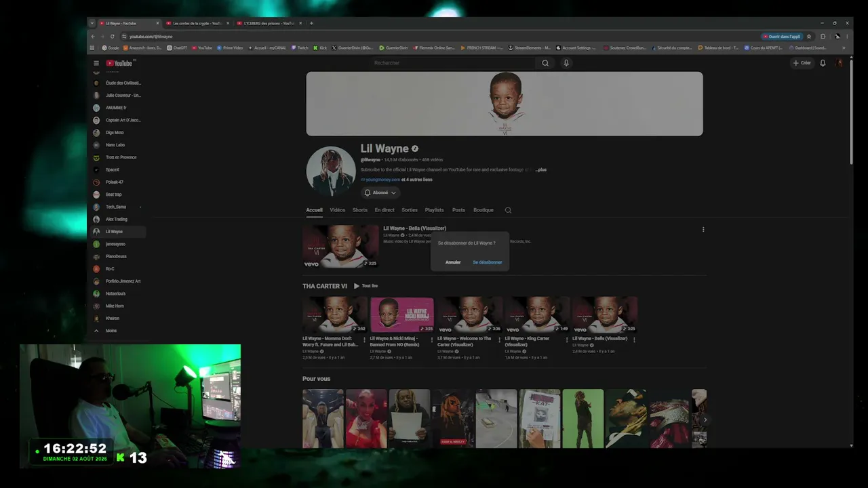The width and height of the screenshot is (868, 488).
Task: Cancel the unsubscribe dialog with Annuler
Action: pyautogui.click(x=453, y=262)
